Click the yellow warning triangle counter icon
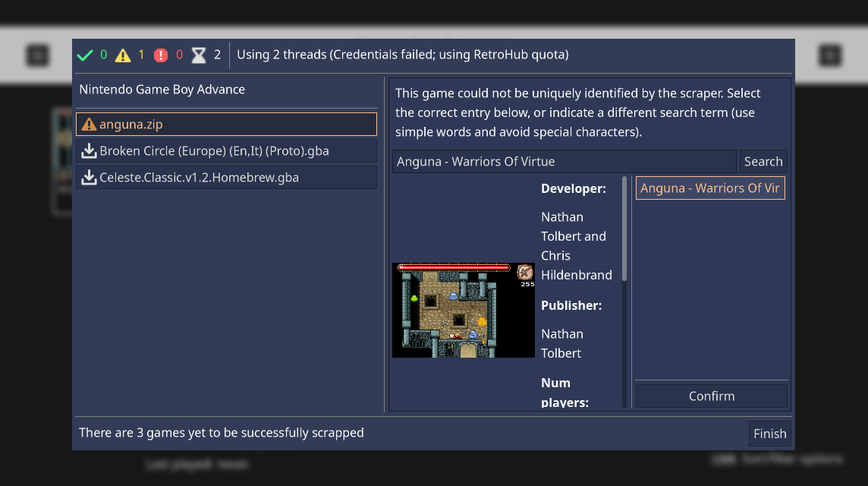 (x=123, y=55)
